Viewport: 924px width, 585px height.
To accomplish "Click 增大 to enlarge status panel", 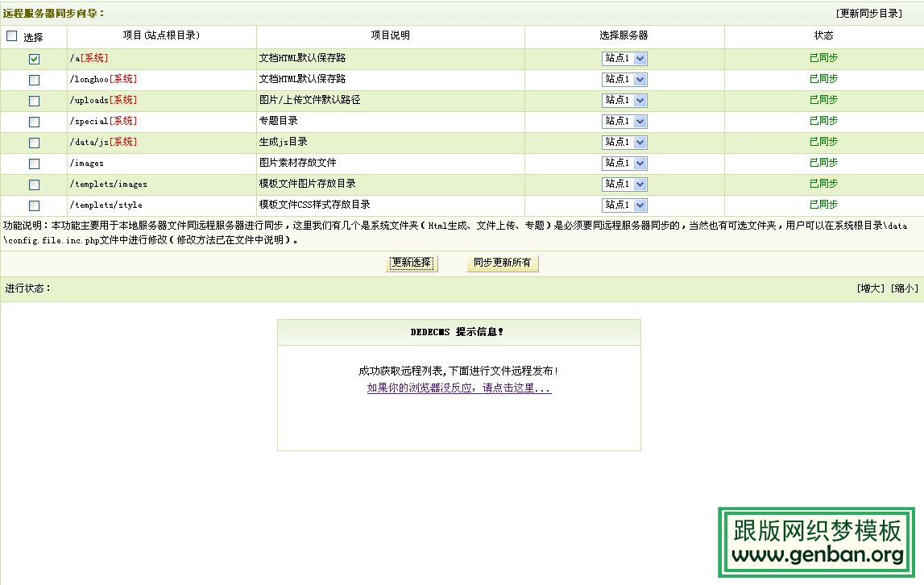I will pyautogui.click(x=871, y=288).
